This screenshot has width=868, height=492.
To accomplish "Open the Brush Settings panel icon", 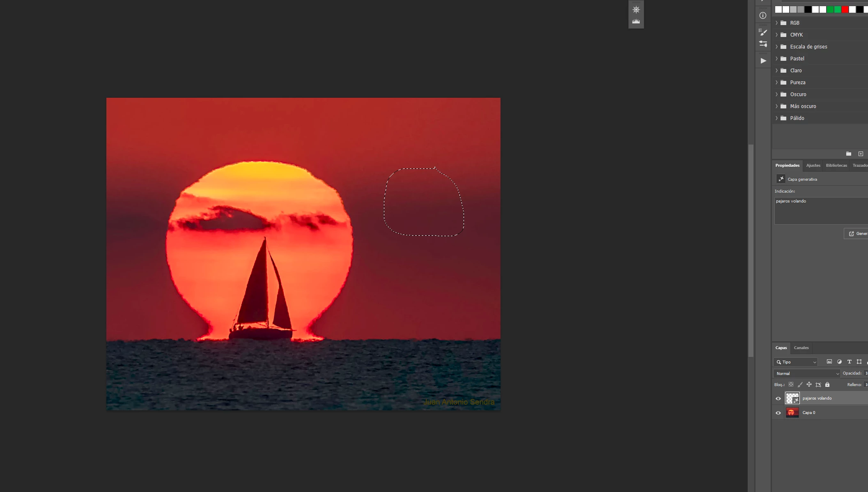I will pos(763,32).
